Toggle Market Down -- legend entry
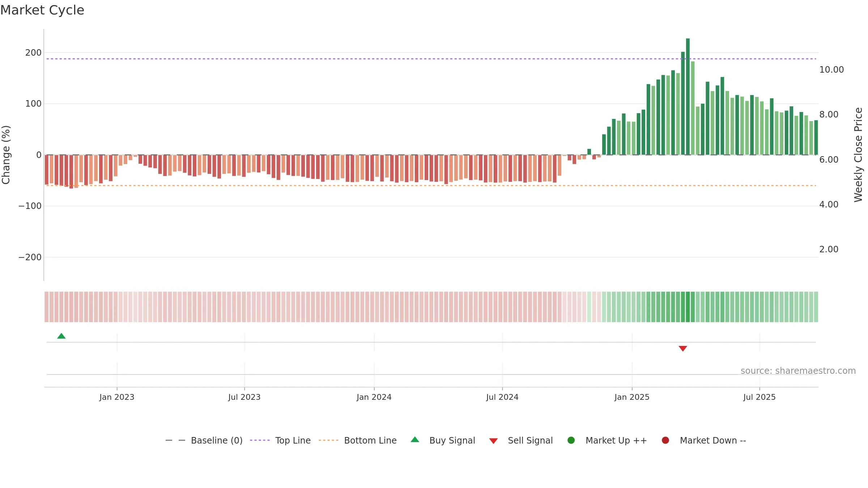The height and width of the screenshot is (488, 868). [x=704, y=440]
